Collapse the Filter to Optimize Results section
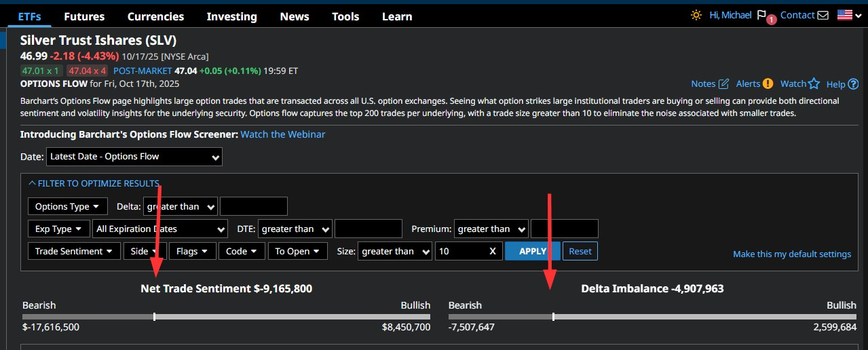 pos(94,183)
